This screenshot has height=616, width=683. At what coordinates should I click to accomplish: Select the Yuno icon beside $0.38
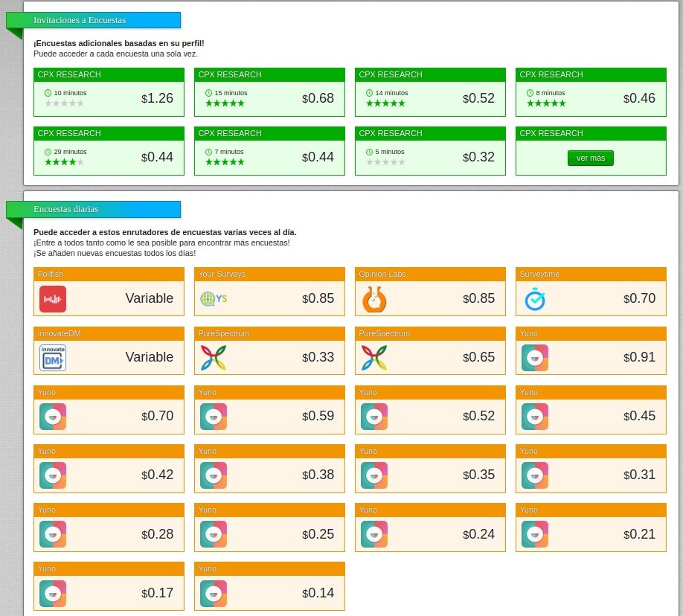[x=214, y=475]
